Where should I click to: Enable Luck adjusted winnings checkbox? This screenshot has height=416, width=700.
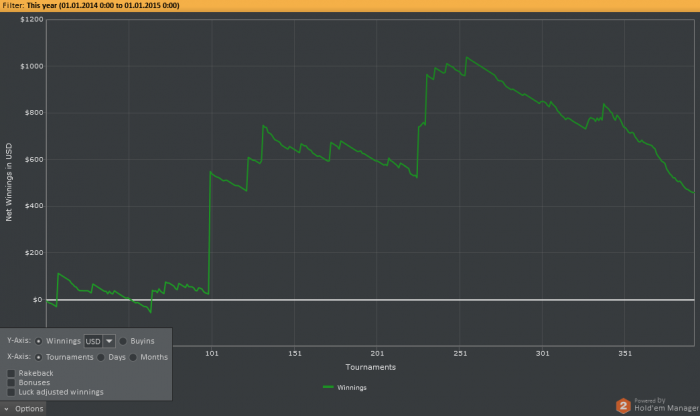[x=11, y=392]
